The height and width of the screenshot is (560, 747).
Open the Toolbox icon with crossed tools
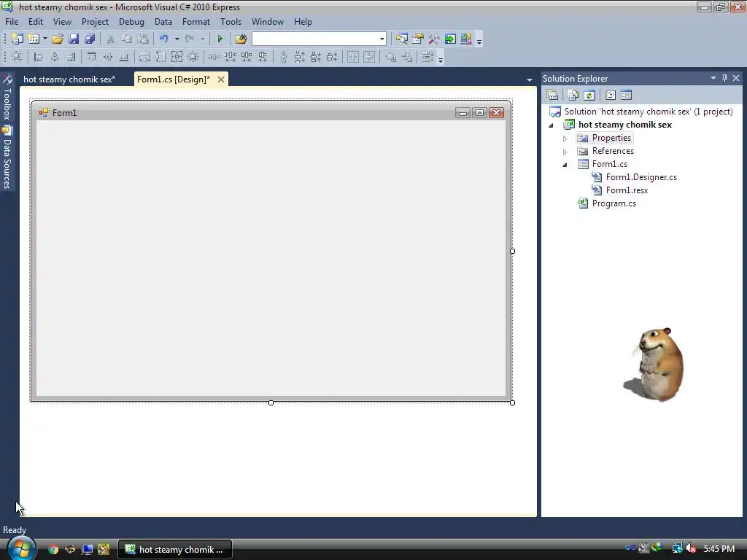[433, 39]
